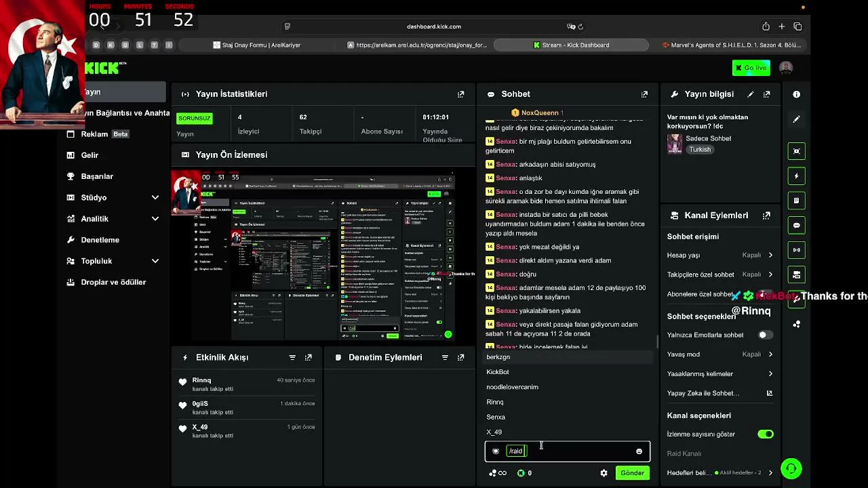Open the account avatar menu
This screenshot has width=868, height=488.
(x=786, y=68)
